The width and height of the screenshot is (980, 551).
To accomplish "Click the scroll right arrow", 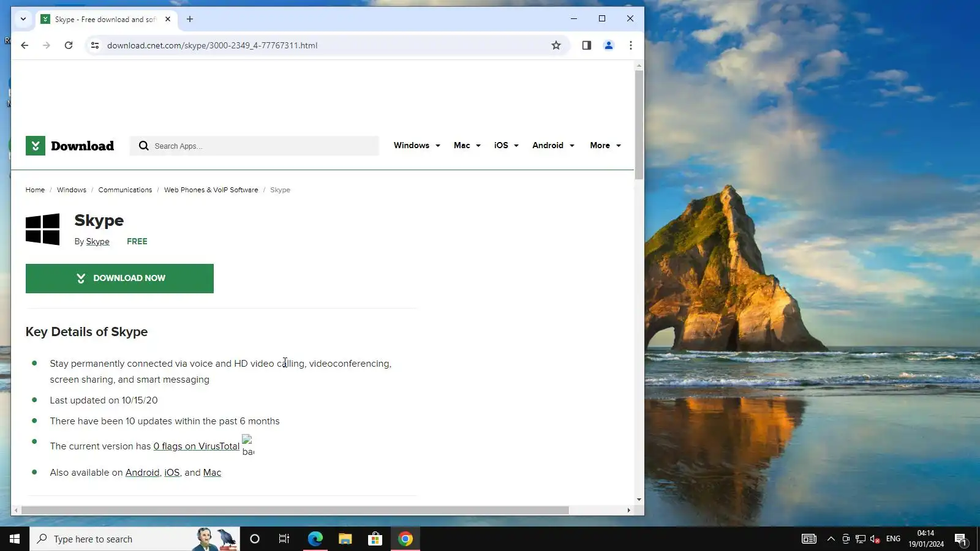I will point(628,510).
